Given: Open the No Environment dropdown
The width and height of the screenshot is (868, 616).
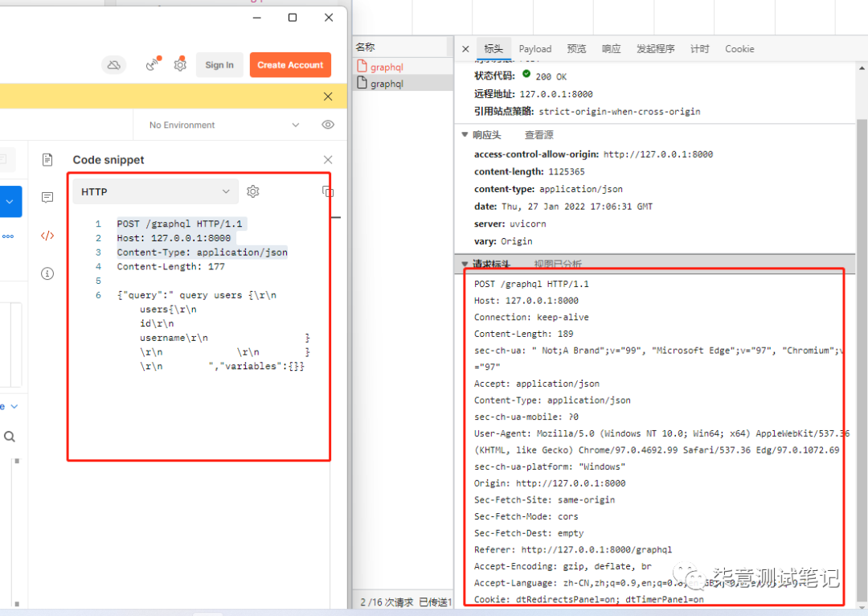Looking at the screenshot, I should (224, 125).
